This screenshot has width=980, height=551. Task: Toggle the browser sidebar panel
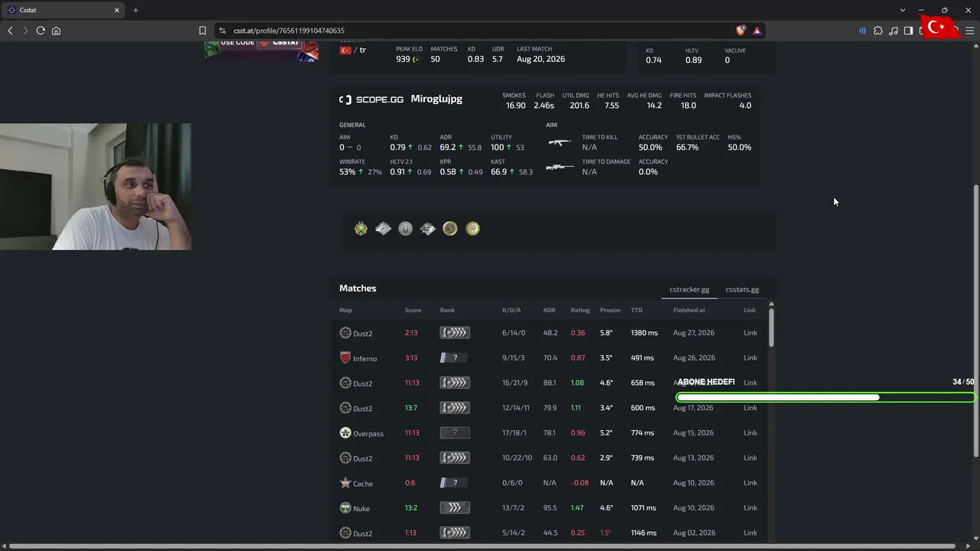click(x=908, y=31)
